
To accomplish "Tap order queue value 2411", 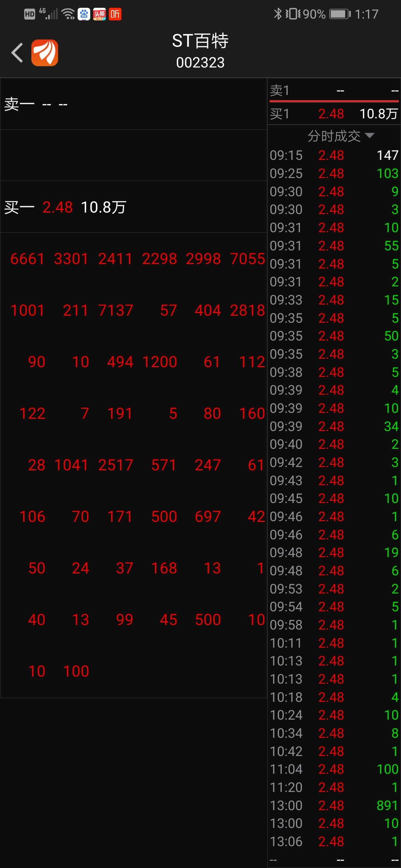I will (x=115, y=259).
